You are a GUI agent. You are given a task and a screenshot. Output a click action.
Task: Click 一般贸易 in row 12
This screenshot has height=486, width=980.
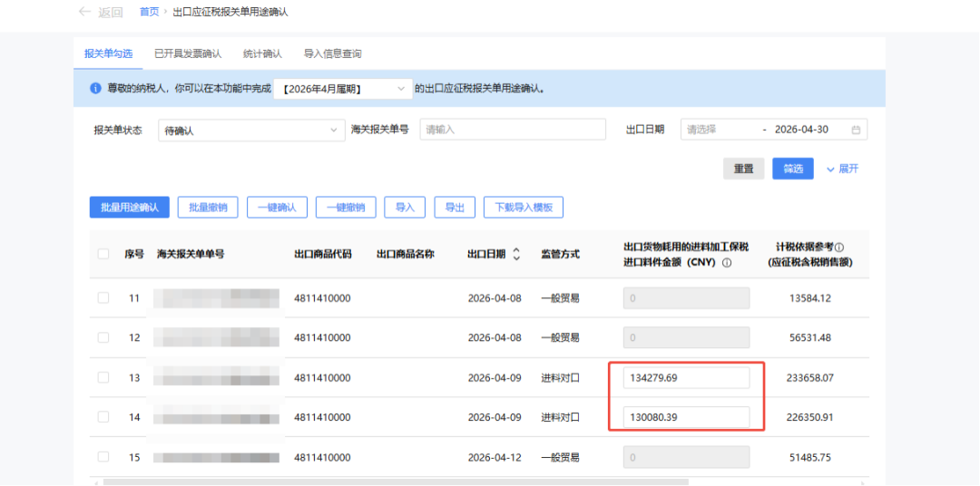pyautogui.click(x=560, y=337)
